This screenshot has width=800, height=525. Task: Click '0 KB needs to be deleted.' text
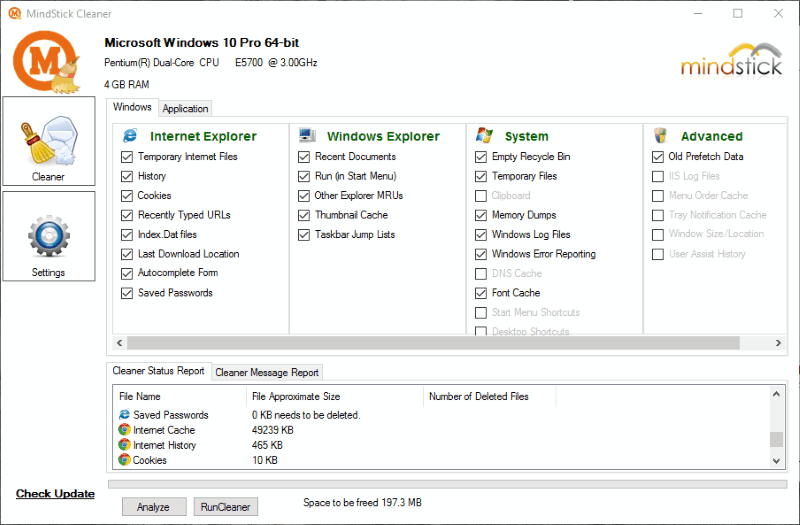306,415
